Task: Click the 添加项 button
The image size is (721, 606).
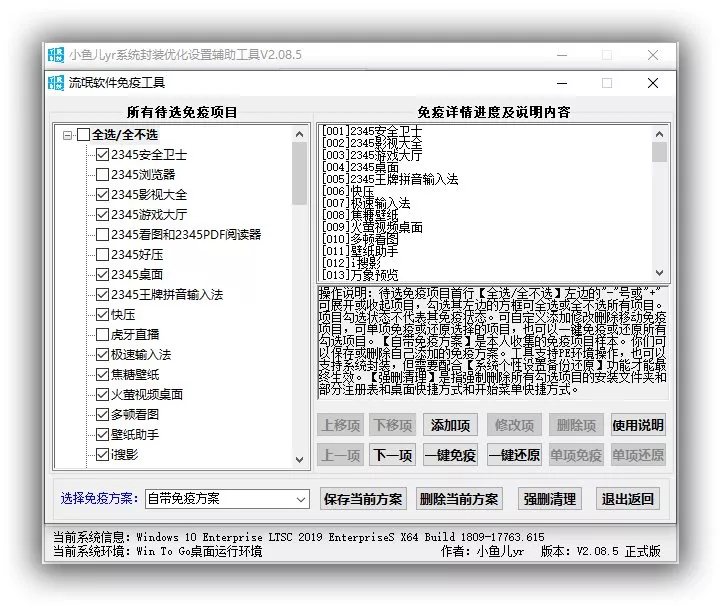Action: pos(450,425)
